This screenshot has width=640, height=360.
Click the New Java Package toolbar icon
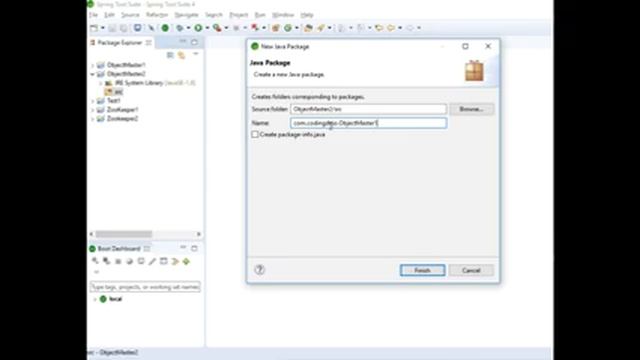[x=276, y=28]
